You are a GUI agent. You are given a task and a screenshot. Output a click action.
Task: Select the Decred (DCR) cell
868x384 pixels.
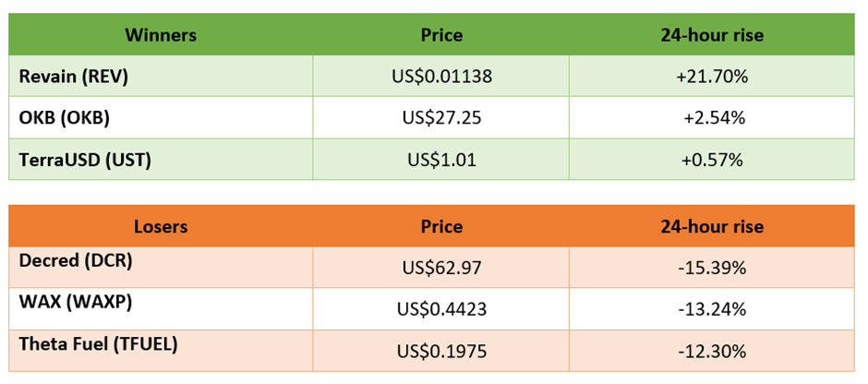(161, 268)
